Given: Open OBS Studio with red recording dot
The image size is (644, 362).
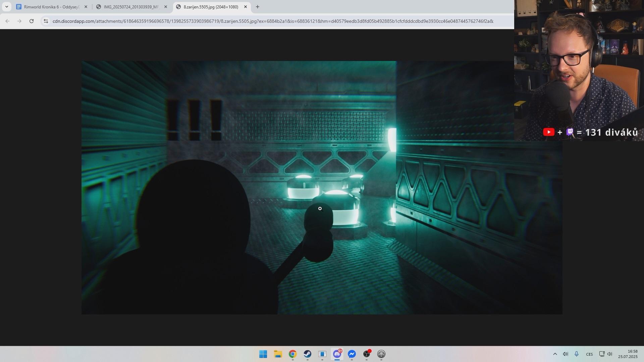Looking at the screenshot, I should point(367,354).
